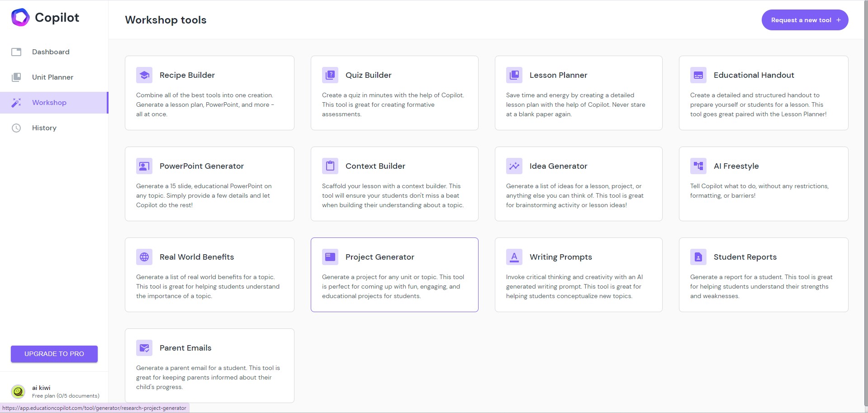Image resolution: width=868 pixels, height=413 pixels.
Task: Click the Idea Generator sparkle chart icon
Action: pos(514,166)
